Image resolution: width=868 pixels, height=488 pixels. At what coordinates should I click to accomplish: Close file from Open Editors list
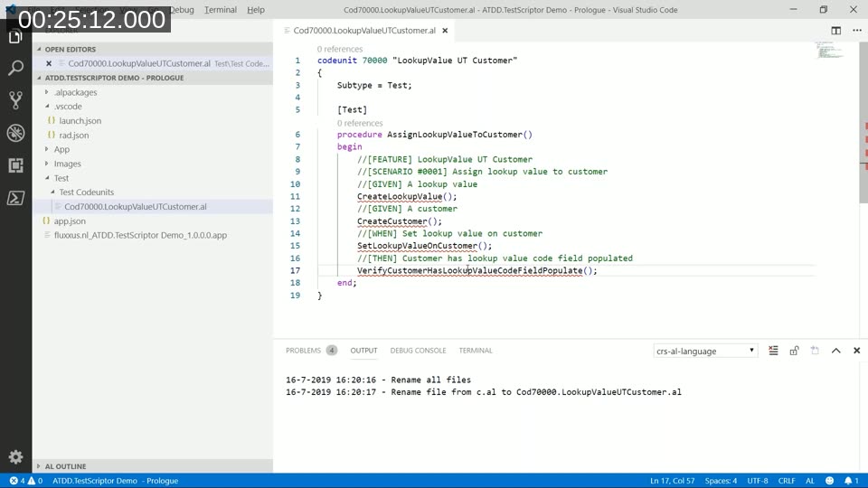(x=49, y=63)
